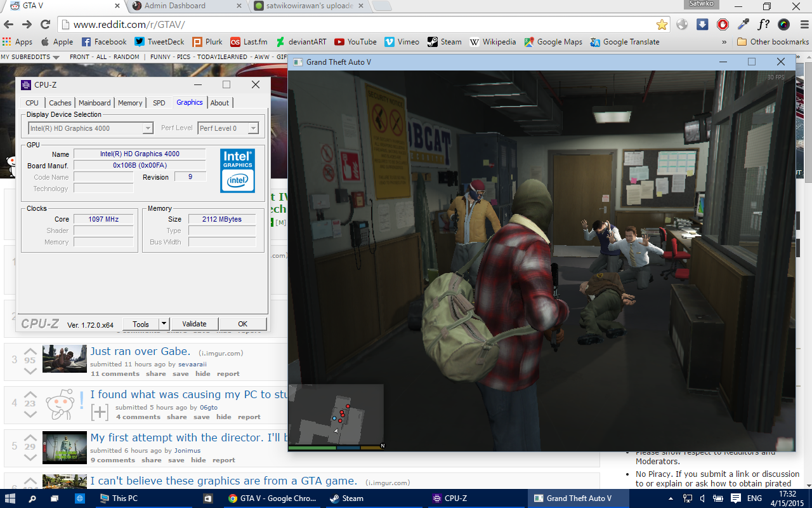Expand the MY SUBREDDITS dropdown
This screenshot has height=508, width=812.
click(30, 57)
